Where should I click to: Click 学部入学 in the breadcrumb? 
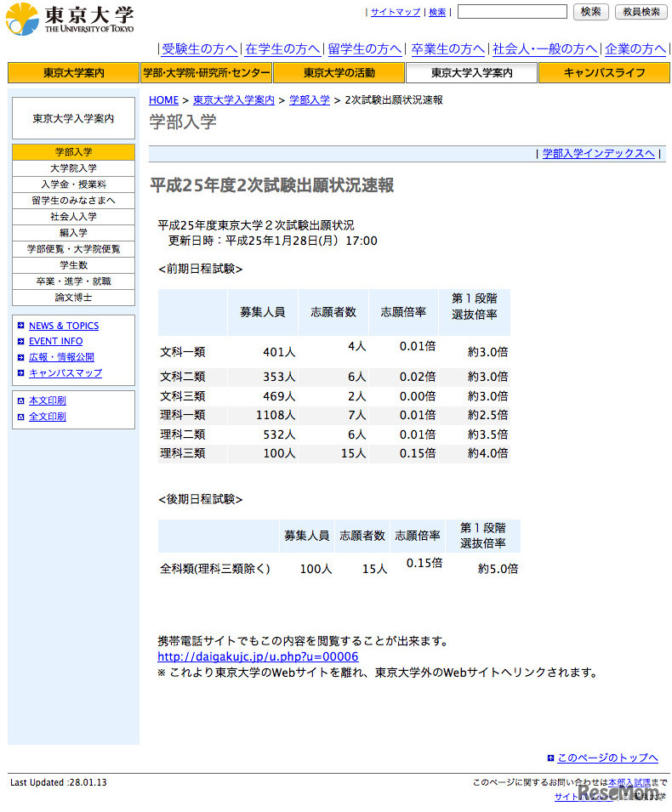tap(310, 100)
